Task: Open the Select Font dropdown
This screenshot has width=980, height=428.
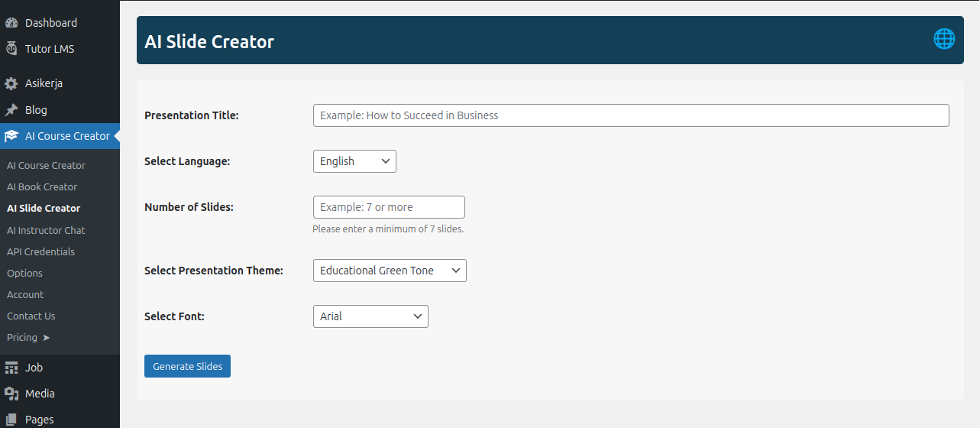Action: 370,316
